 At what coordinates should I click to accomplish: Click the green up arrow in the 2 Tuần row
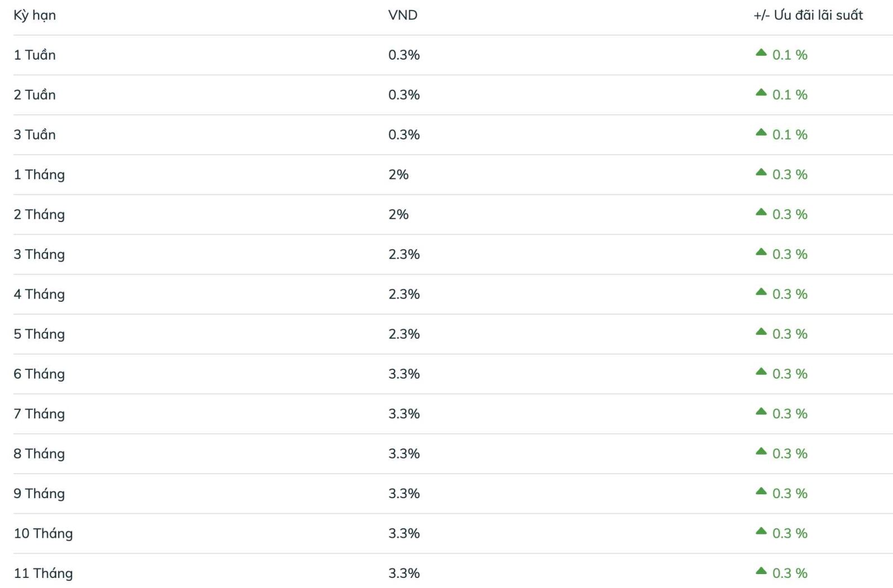pyautogui.click(x=761, y=93)
